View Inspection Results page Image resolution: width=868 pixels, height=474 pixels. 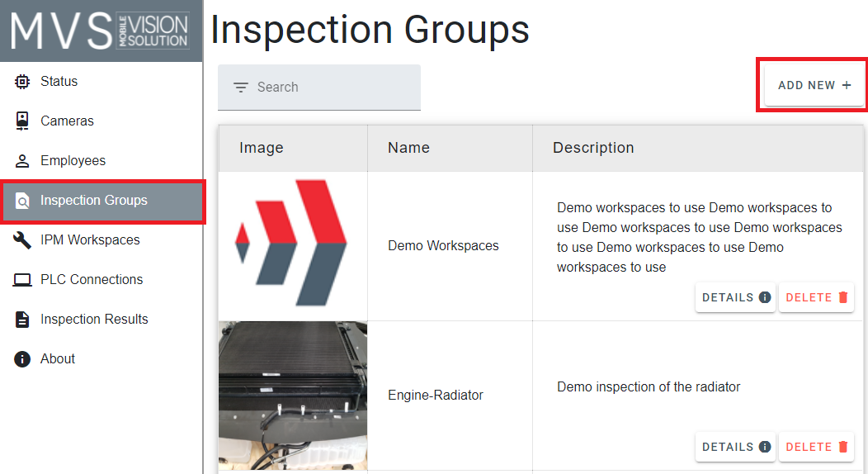coord(101,320)
